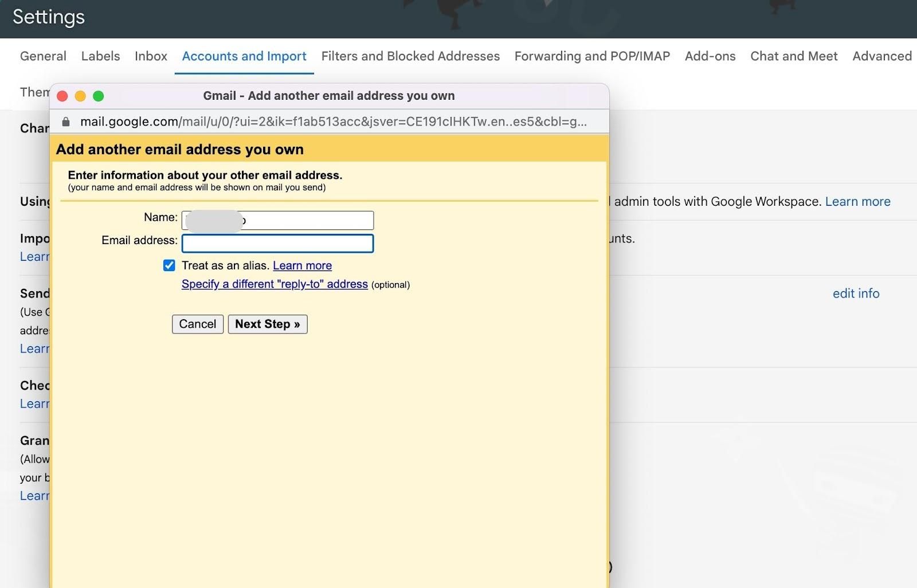This screenshot has width=917, height=588.
Task: Minimize the Gmail popup window
Action: tap(80, 96)
